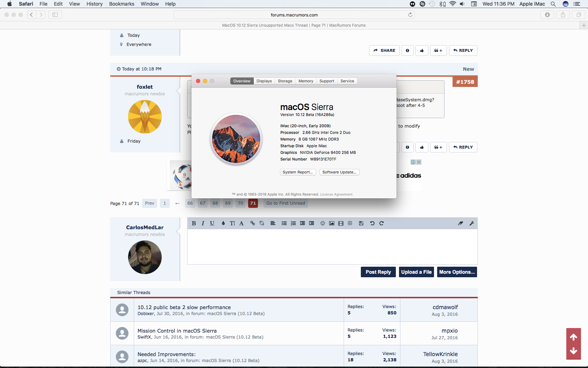Open the Wi-Fi status menu
The width and height of the screenshot is (588, 368).
click(x=453, y=4)
